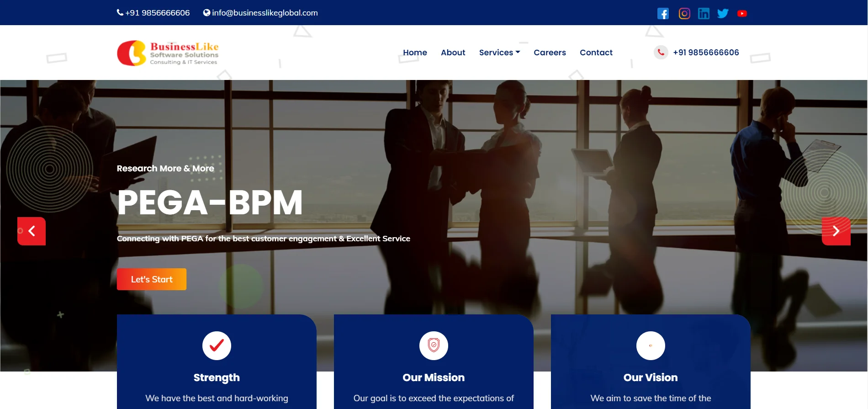The image size is (868, 409).
Task: Open the Home menu item
Action: tap(415, 53)
